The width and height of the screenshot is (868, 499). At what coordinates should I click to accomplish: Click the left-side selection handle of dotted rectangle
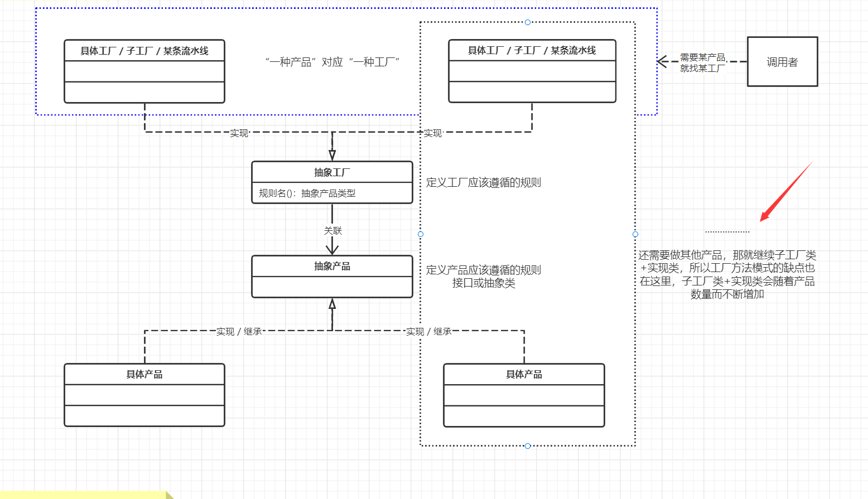coord(421,234)
